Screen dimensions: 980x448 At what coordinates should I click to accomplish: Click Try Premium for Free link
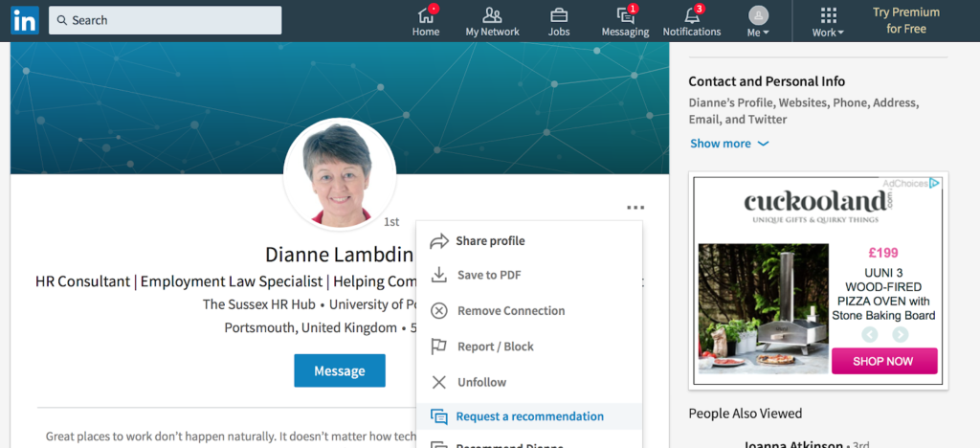(x=905, y=20)
